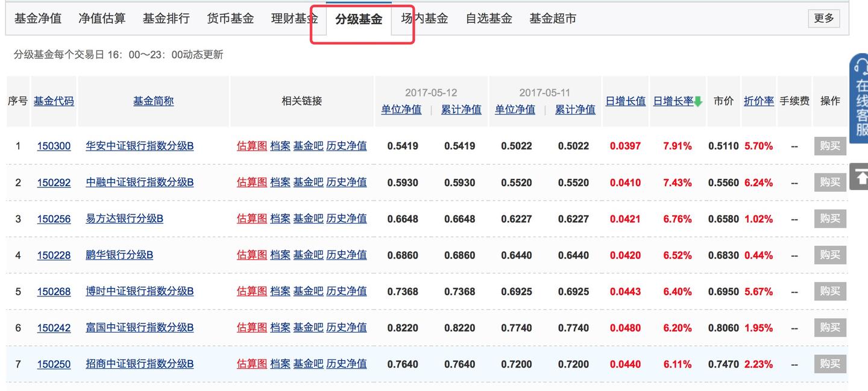Visit 基金吧 for fund 150268
The height and width of the screenshot is (391, 868).
click(x=307, y=291)
